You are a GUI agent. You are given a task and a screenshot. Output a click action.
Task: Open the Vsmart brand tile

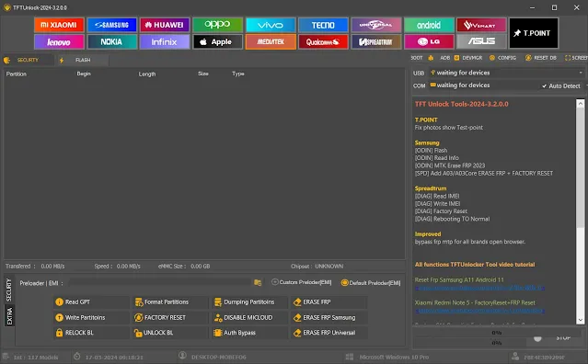tap(481, 25)
